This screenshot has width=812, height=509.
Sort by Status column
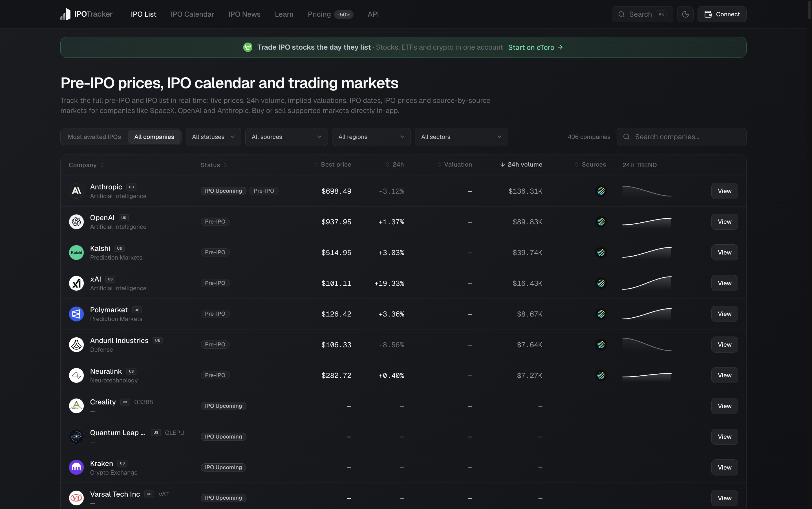[214, 165]
